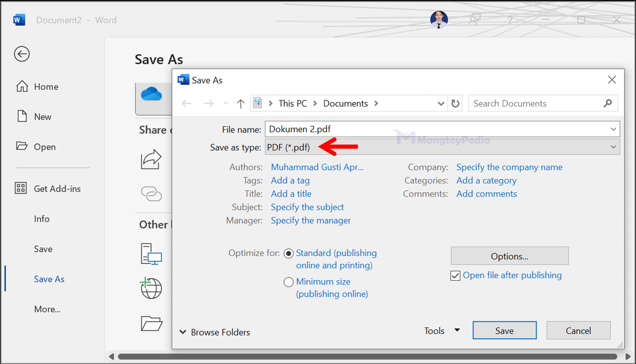The width and height of the screenshot is (636, 364).
Task: Open the user account profile picture
Action: pos(439,20)
